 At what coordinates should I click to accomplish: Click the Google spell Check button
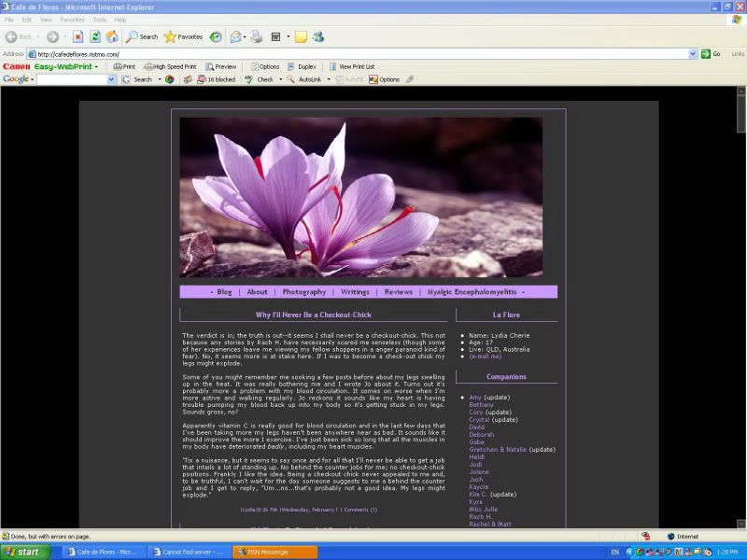point(260,79)
